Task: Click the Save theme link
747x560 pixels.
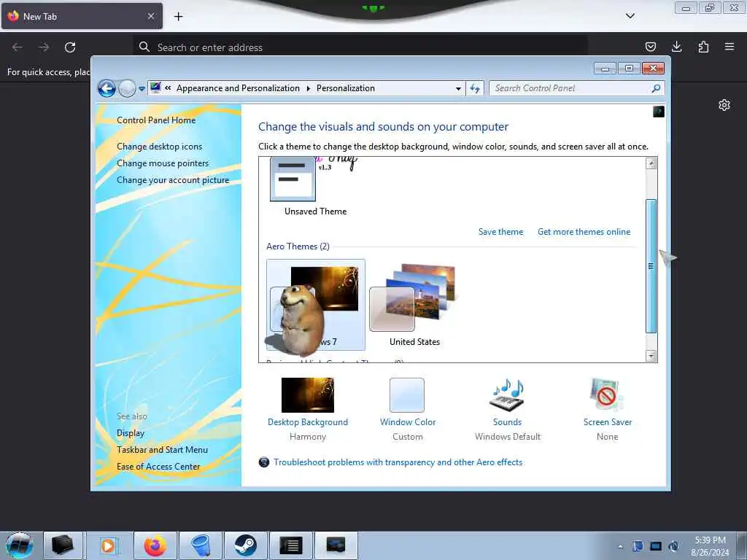Action: (x=500, y=231)
